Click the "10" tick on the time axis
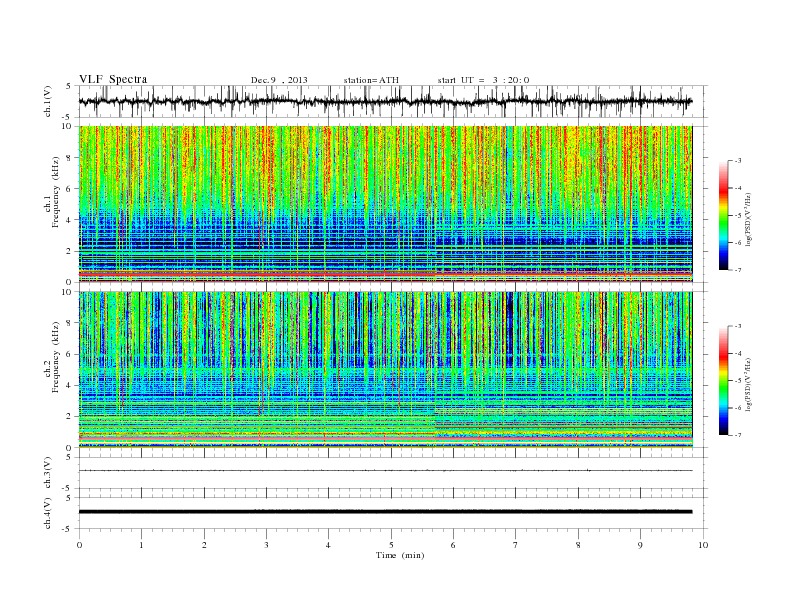 (x=703, y=545)
